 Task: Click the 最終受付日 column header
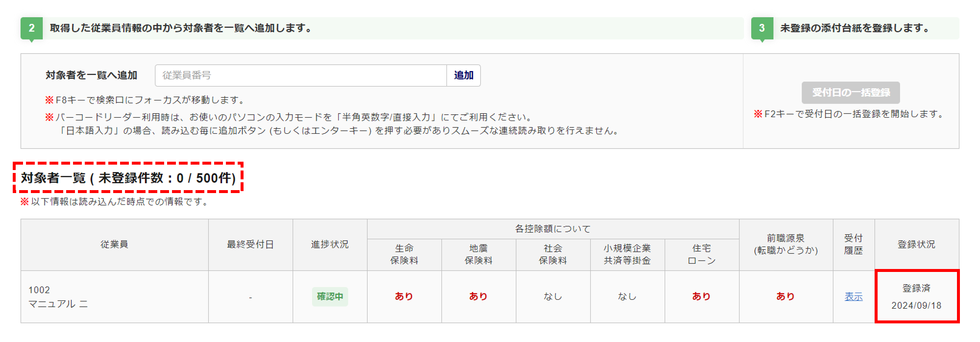(250, 244)
